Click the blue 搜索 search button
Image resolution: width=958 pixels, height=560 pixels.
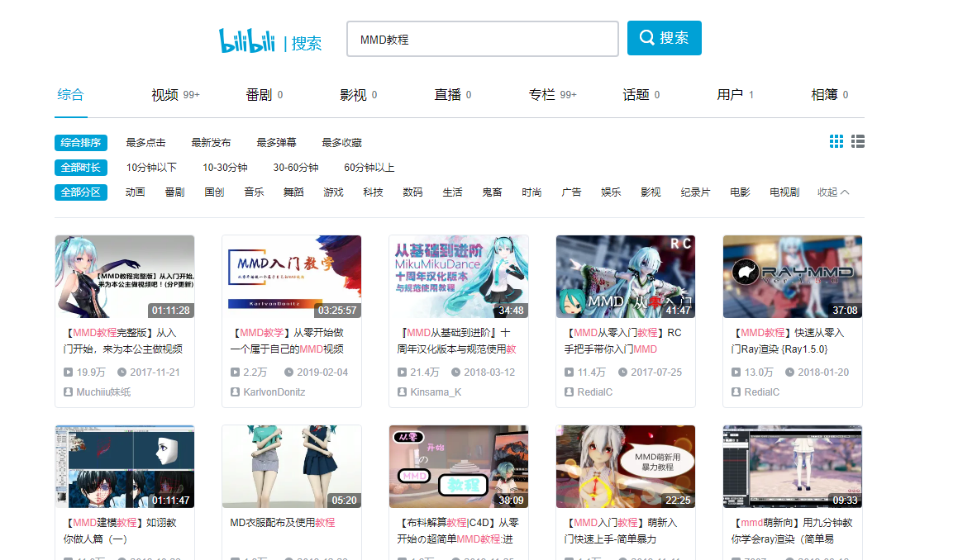coord(664,38)
